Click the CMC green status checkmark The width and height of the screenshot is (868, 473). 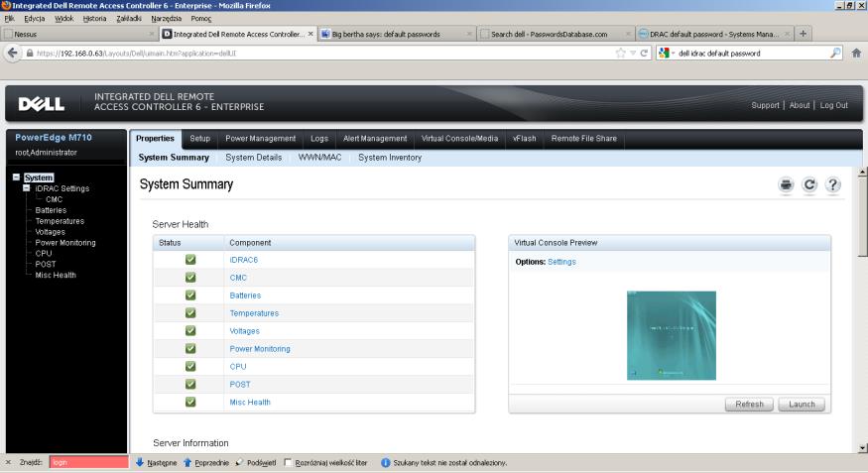(x=190, y=278)
